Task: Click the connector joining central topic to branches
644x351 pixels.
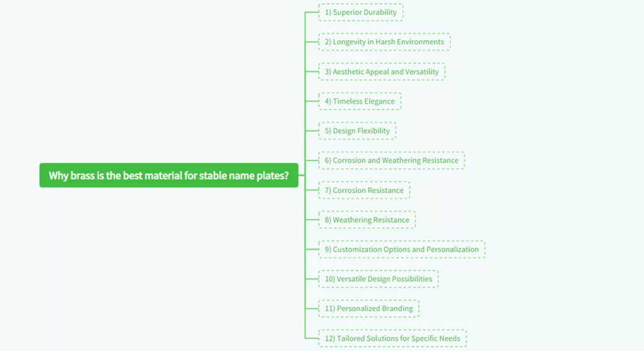Action: click(x=302, y=175)
